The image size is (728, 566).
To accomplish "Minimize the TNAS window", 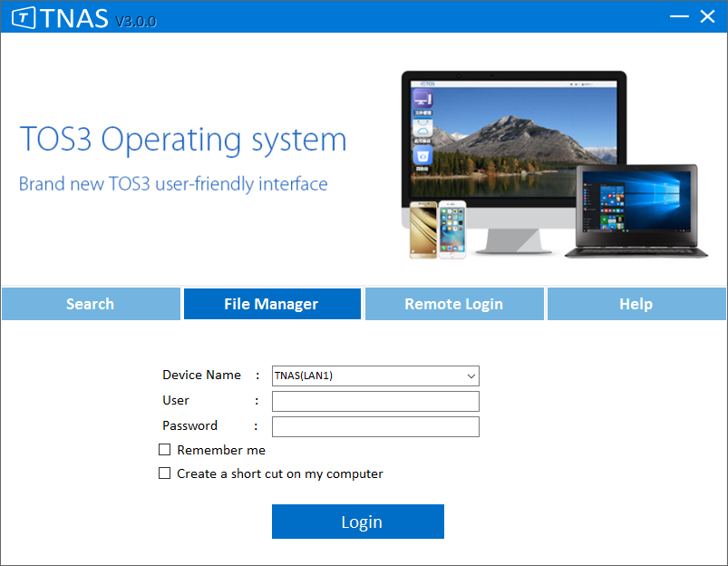I will (x=679, y=16).
